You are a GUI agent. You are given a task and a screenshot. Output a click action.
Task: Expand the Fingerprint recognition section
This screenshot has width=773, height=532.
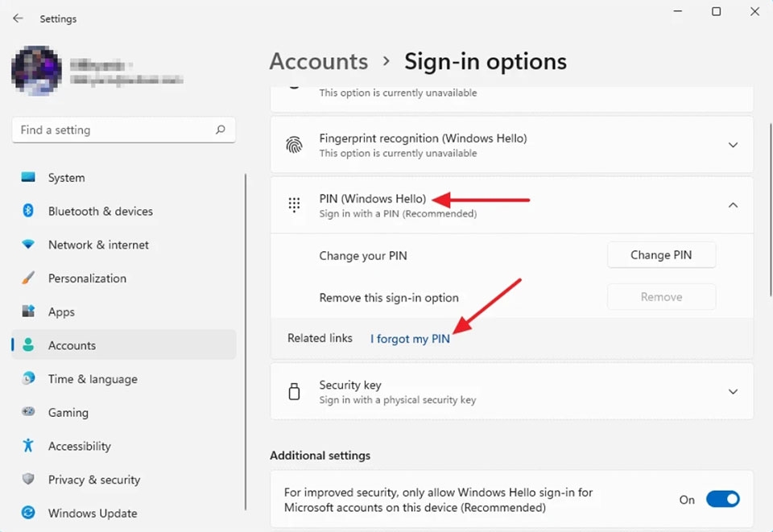click(733, 145)
